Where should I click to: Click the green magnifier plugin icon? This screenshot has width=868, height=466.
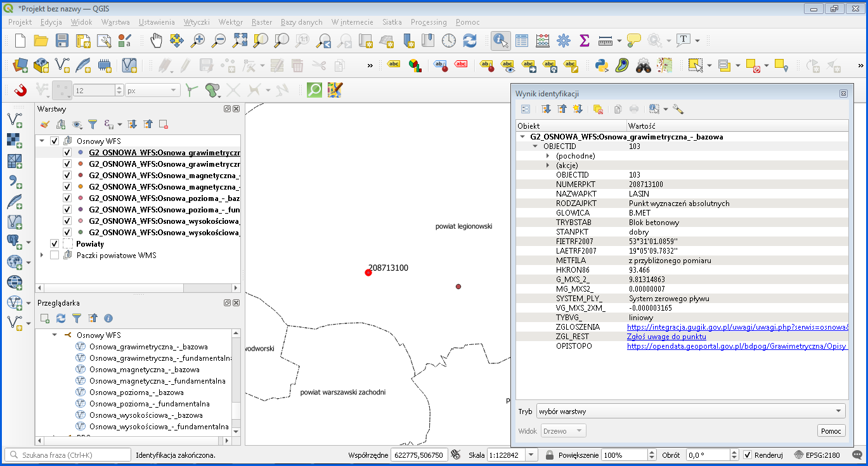coord(314,90)
